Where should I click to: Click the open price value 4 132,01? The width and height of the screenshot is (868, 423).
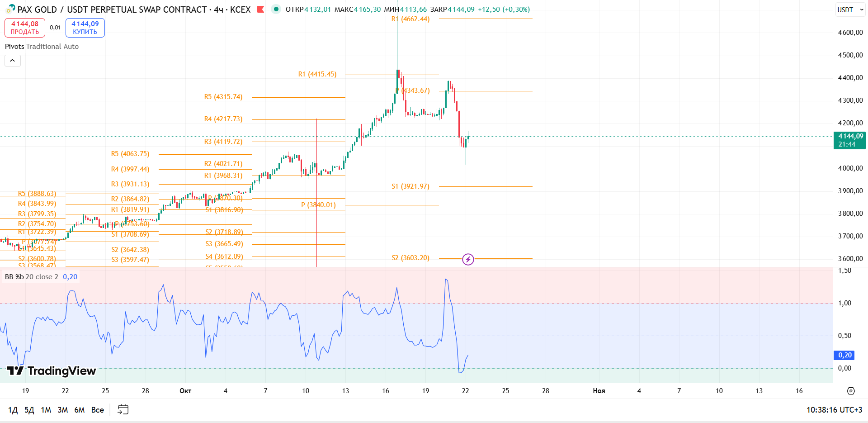(x=318, y=10)
